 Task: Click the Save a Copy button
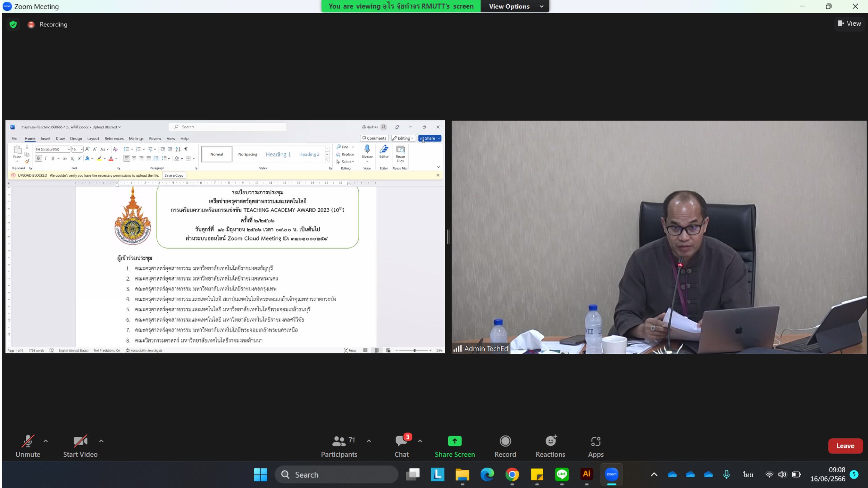pos(174,175)
